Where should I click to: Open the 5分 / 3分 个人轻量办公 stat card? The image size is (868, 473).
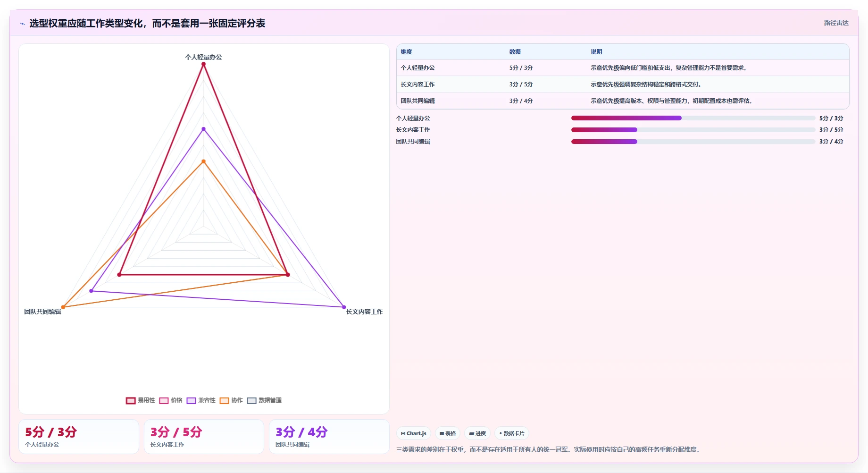[x=79, y=437]
